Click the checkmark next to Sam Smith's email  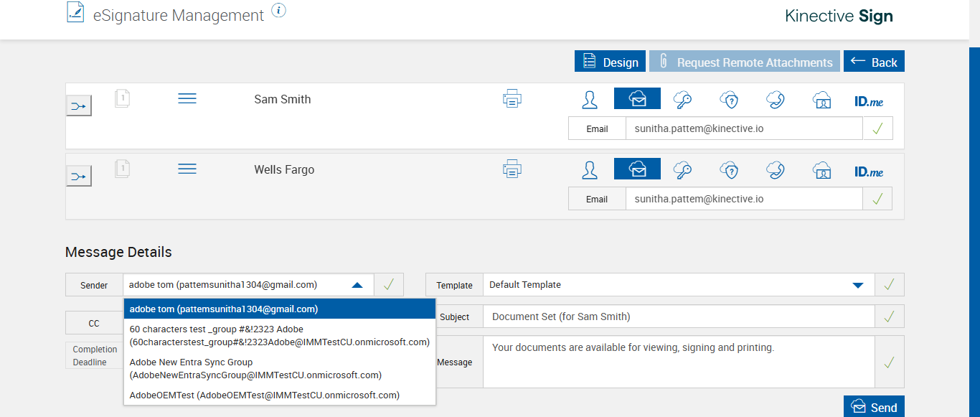pyautogui.click(x=877, y=128)
